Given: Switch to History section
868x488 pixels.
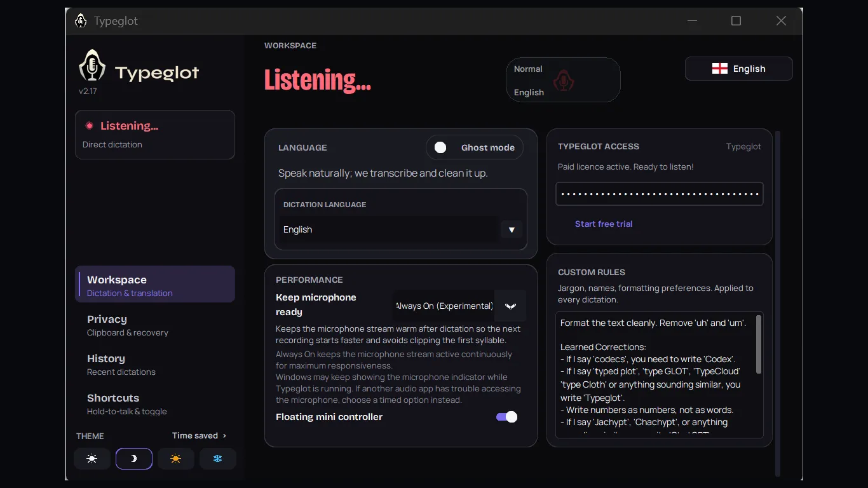Looking at the screenshot, I should point(155,364).
